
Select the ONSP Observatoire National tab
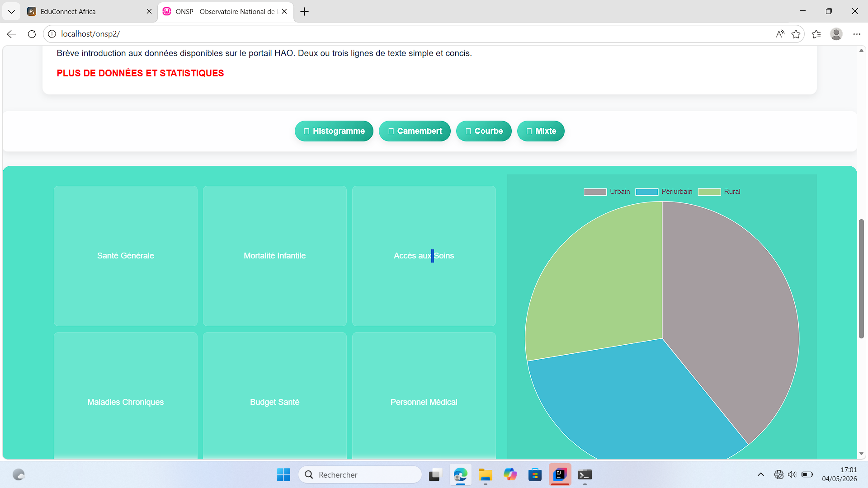click(x=225, y=12)
